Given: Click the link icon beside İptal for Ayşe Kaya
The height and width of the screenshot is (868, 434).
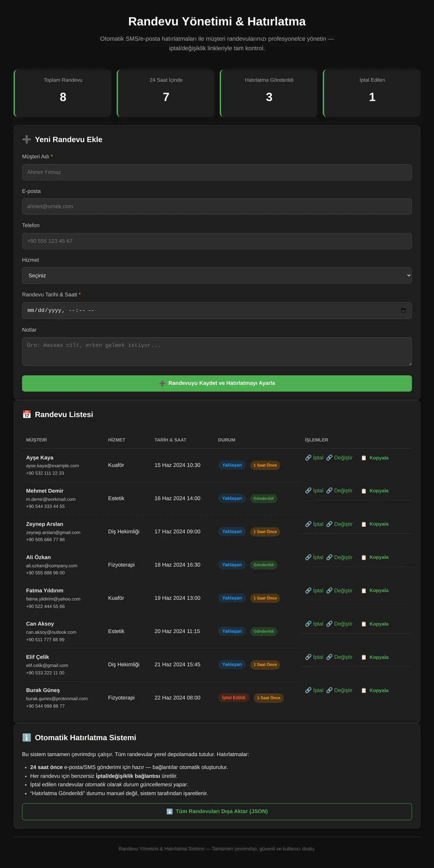Looking at the screenshot, I should [x=308, y=458].
